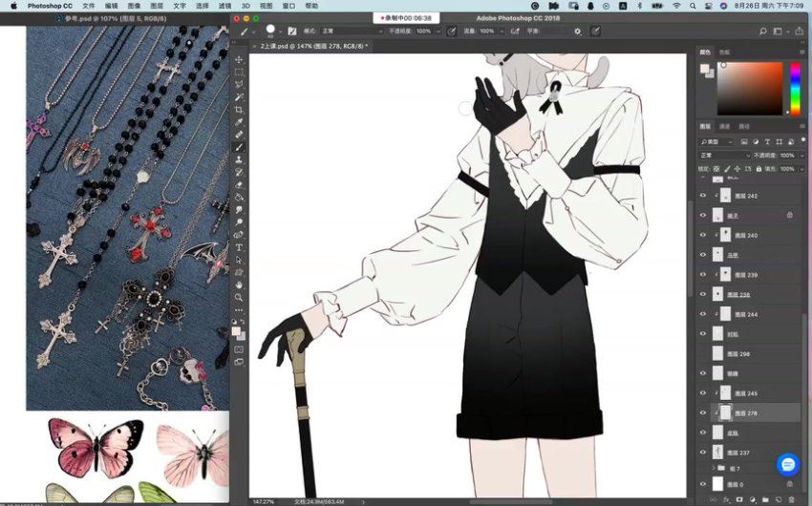
Task: Open the layer blend mode dropdown
Action: tap(724, 156)
